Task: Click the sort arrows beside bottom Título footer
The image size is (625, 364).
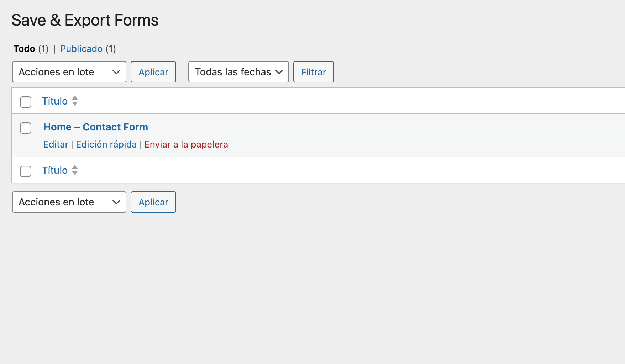Action: [75, 170]
